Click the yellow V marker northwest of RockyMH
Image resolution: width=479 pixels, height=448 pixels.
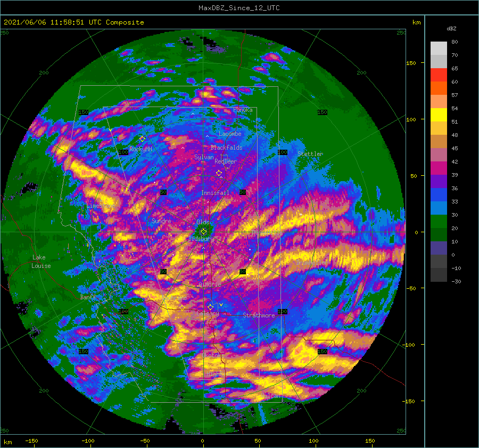110,130
